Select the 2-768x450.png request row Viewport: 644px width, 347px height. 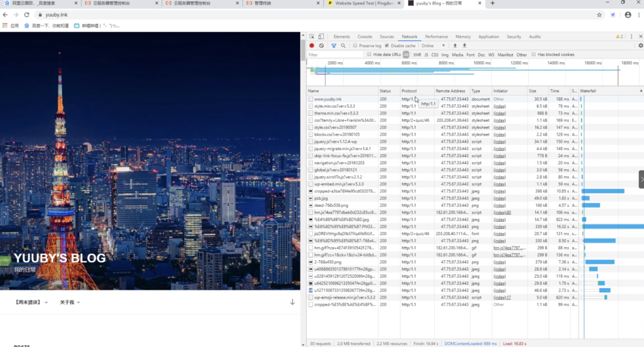pyautogui.click(x=474, y=262)
